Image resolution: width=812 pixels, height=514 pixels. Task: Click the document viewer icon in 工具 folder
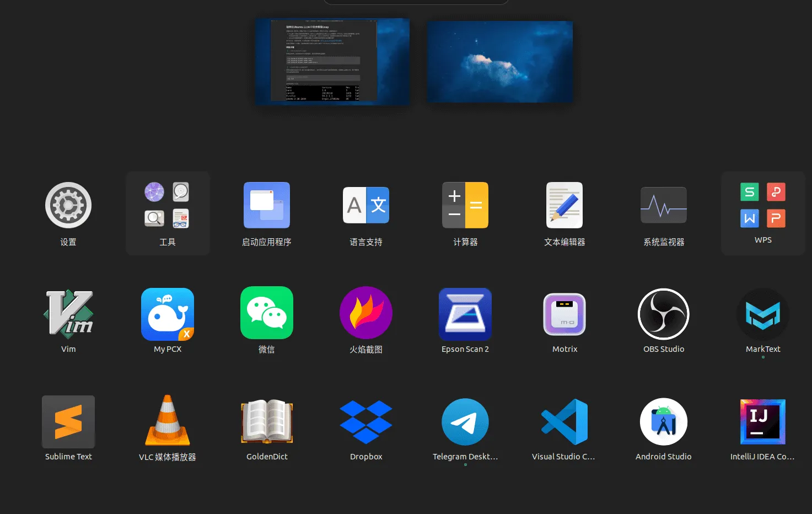[181, 218]
